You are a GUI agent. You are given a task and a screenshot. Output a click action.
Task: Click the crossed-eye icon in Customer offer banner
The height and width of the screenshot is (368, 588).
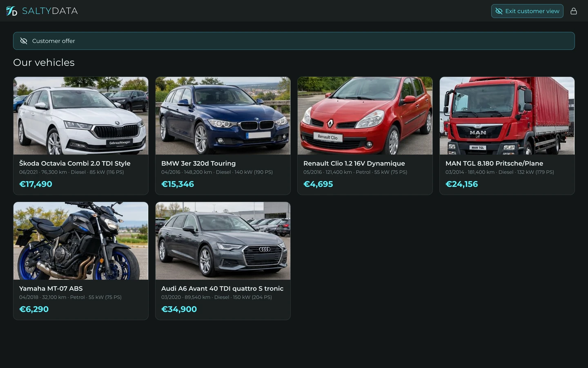click(x=24, y=41)
